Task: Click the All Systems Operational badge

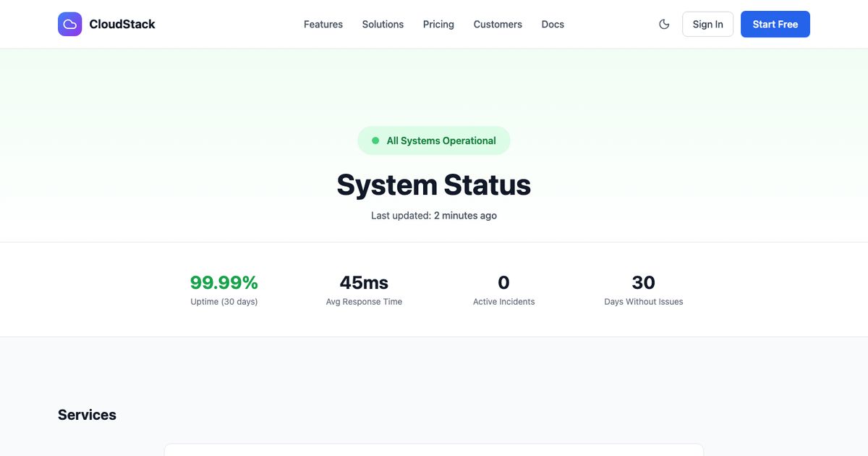Action: pyautogui.click(x=434, y=140)
